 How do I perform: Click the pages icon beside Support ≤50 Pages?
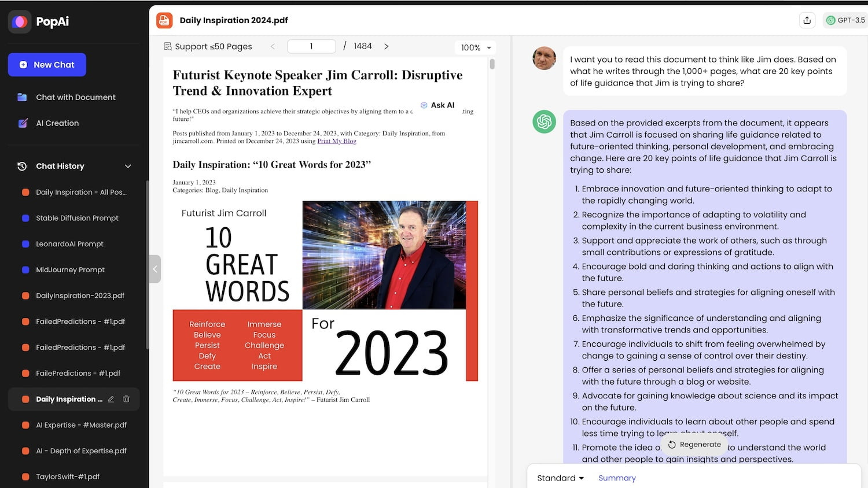[168, 46]
